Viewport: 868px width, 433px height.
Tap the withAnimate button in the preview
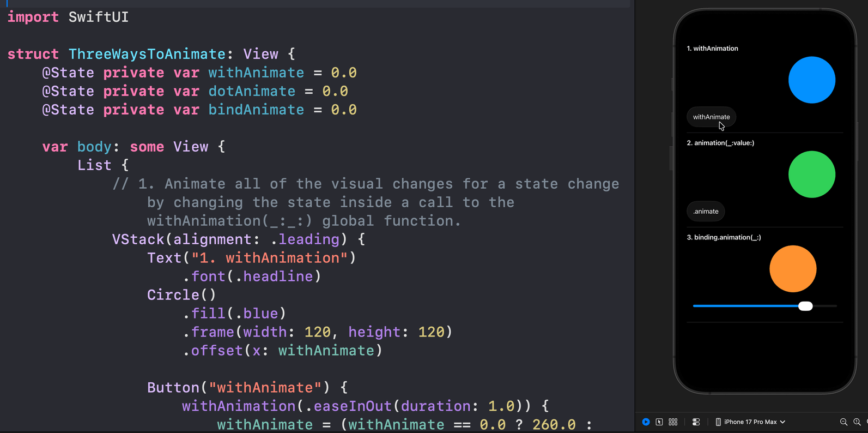pos(711,117)
